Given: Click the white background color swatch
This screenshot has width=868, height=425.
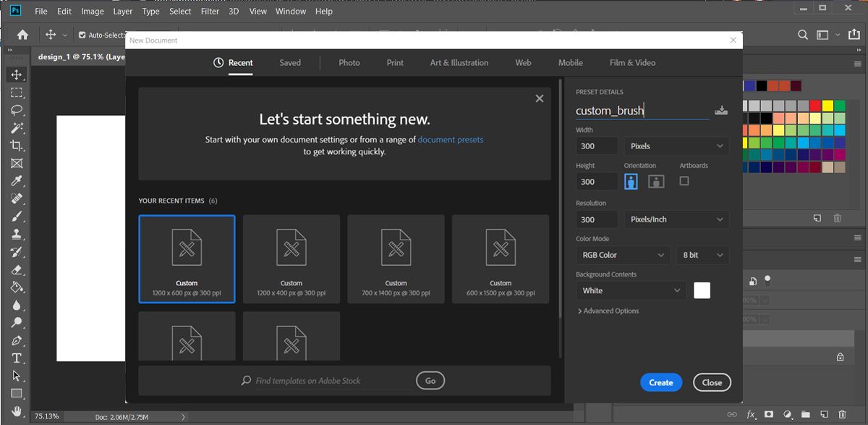Looking at the screenshot, I should click(x=702, y=290).
